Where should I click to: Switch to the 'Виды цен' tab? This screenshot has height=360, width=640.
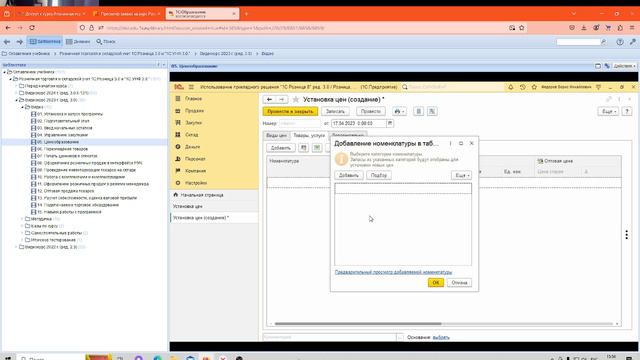[276, 136]
